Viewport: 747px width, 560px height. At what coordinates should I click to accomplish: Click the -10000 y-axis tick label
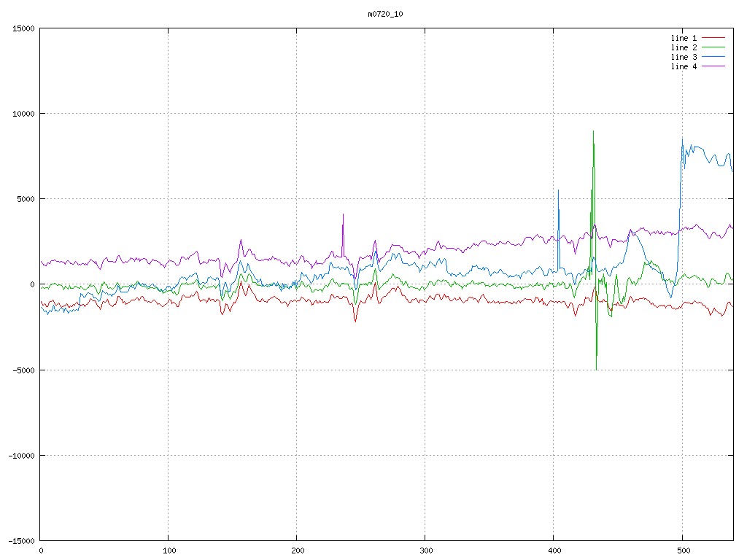click(x=20, y=455)
